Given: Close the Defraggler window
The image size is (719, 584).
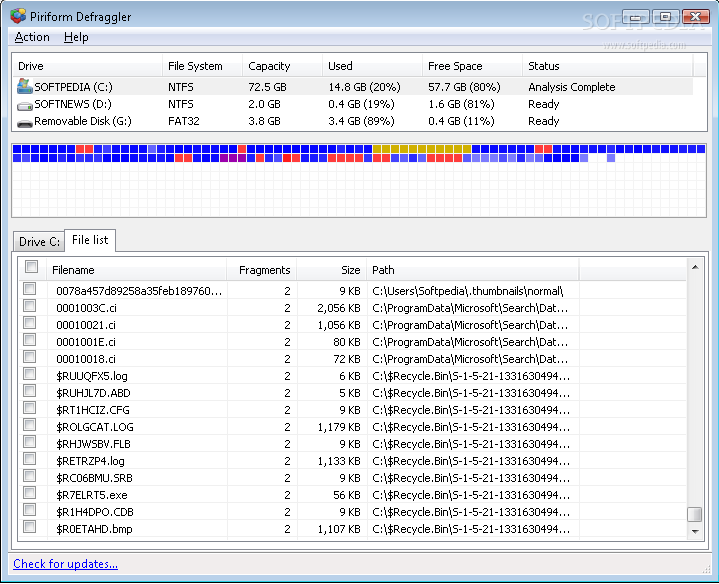Looking at the screenshot, I should pyautogui.click(x=695, y=17).
